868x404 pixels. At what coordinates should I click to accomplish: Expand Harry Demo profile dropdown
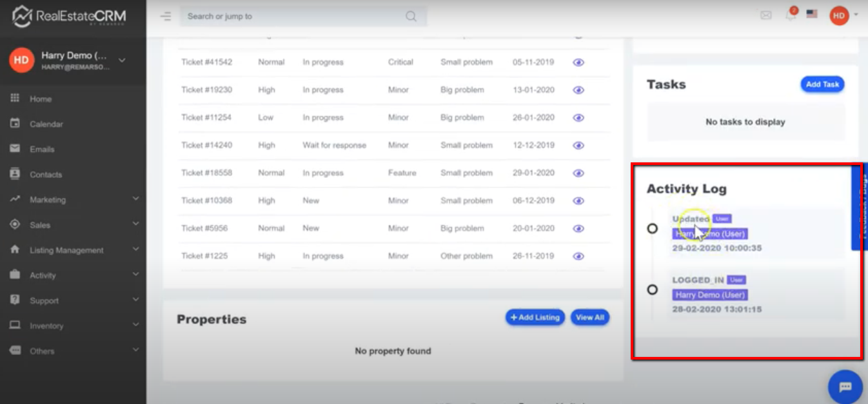122,61
